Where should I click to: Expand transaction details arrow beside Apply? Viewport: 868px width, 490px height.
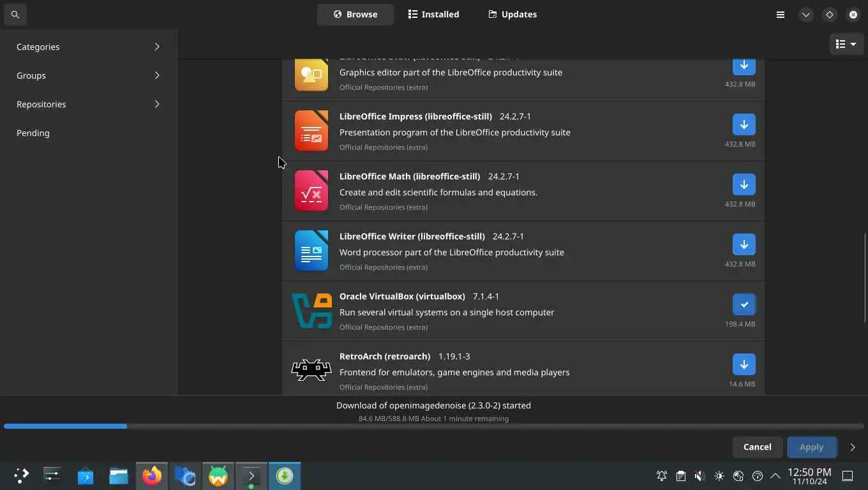(x=853, y=447)
